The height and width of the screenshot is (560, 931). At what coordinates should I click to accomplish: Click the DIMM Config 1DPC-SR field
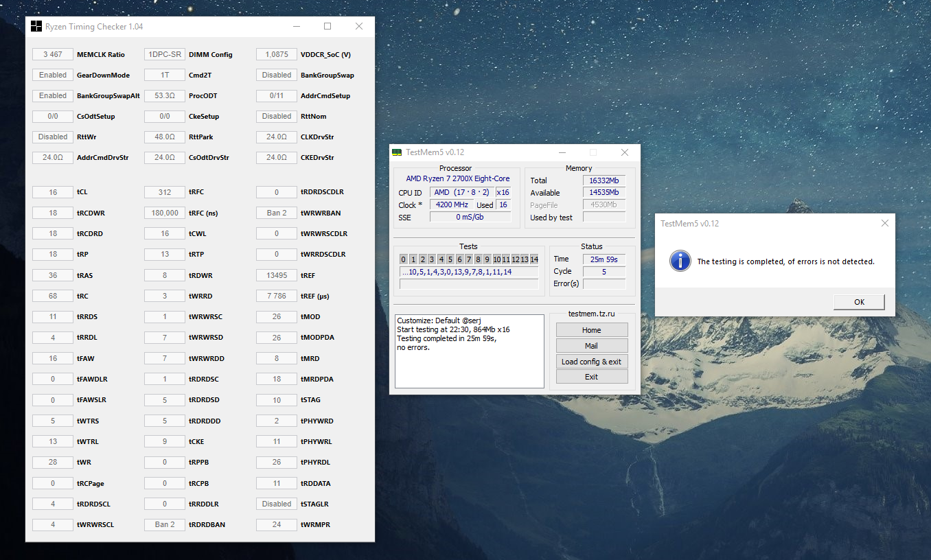coord(165,55)
